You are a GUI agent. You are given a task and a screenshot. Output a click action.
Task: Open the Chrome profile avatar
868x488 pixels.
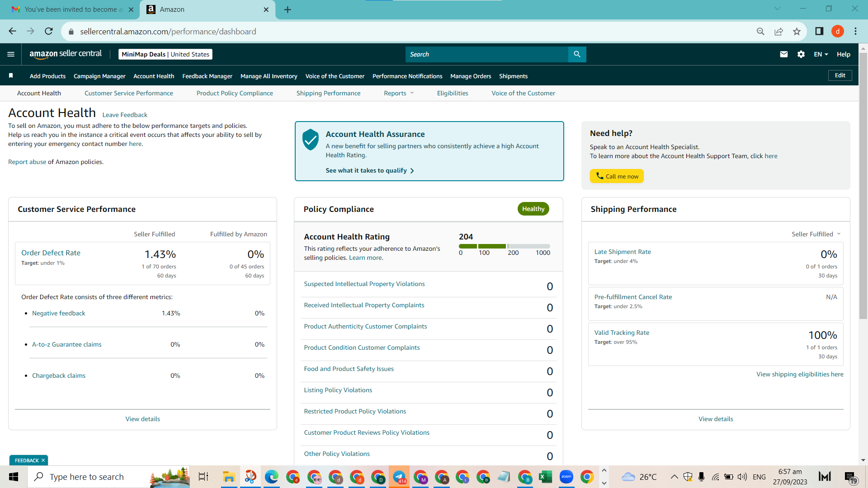pos(838,31)
